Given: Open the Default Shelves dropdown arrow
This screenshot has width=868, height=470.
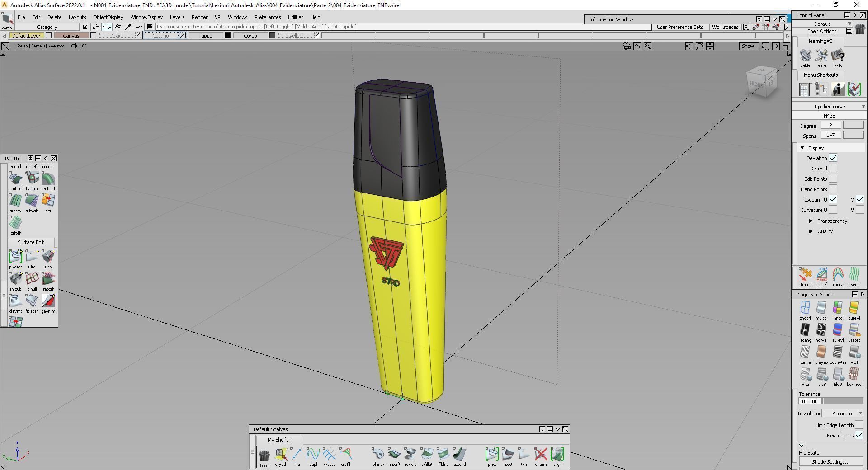Looking at the screenshot, I should 557,429.
